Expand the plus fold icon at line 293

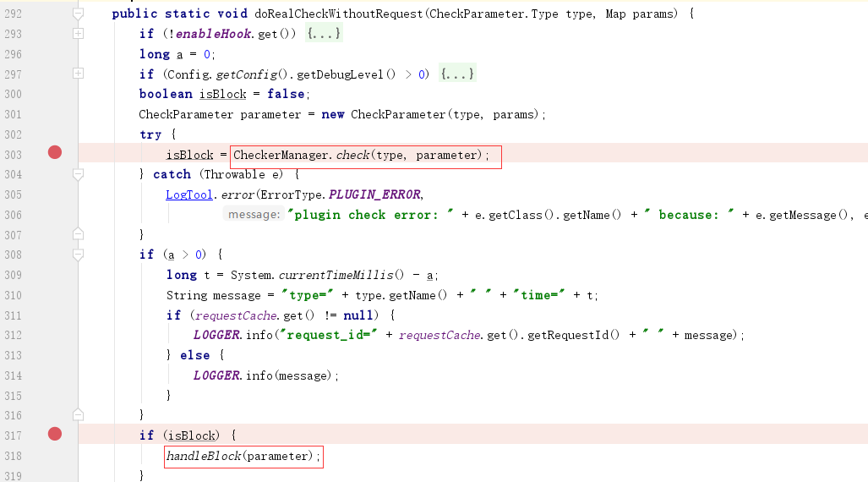79,33
